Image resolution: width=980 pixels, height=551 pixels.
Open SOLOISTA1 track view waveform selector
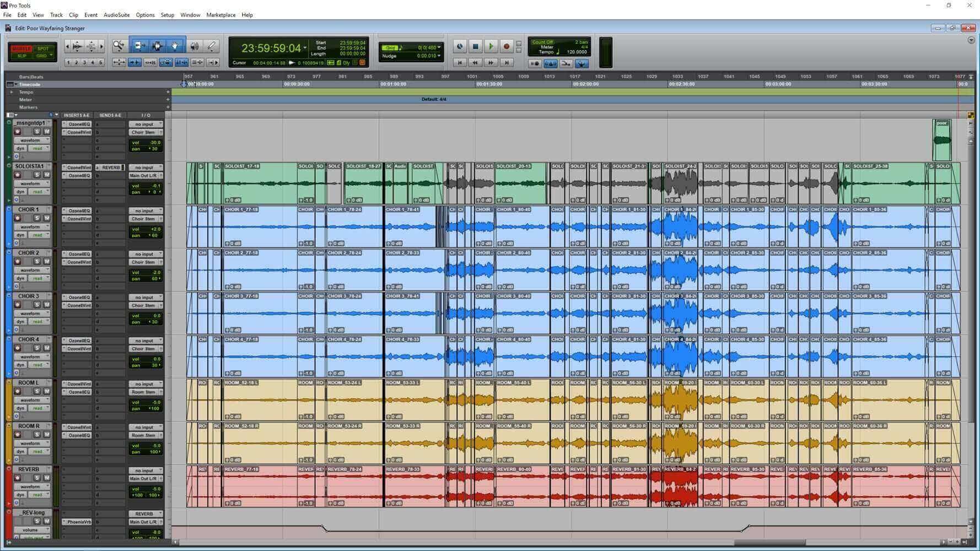tap(31, 183)
